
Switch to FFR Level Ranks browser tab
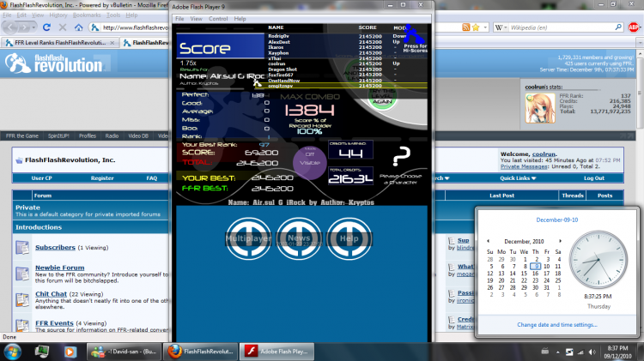(x=60, y=43)
